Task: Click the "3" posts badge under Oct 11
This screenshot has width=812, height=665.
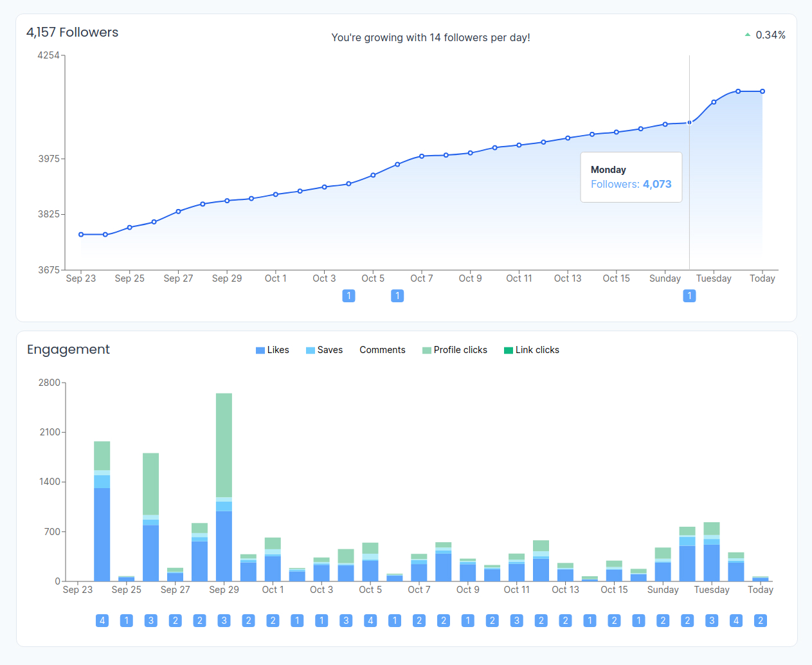Action: tap(517, 621)
